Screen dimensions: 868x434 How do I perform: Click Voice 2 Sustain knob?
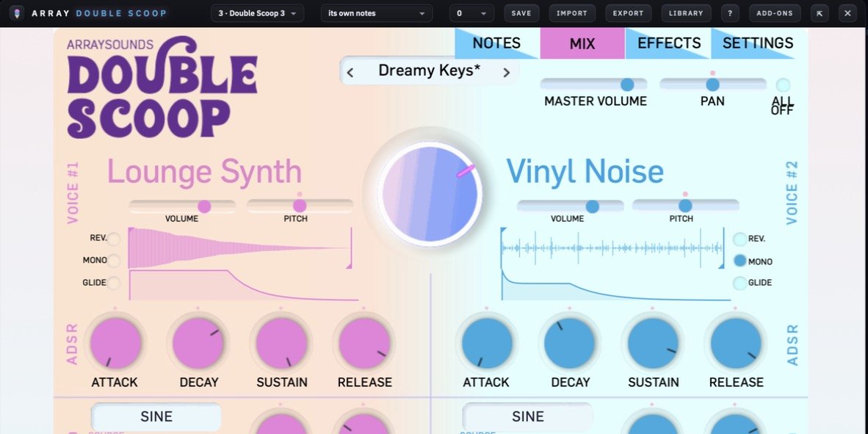[x=653, y=343]
